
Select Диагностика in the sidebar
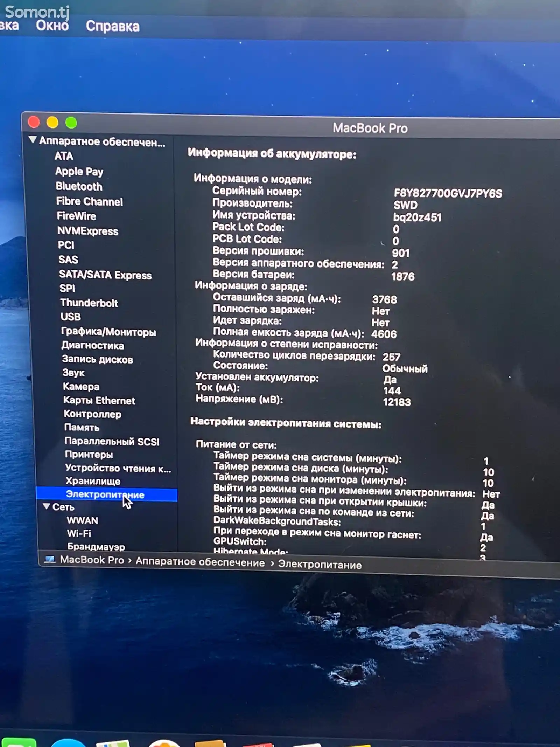[x=93, y=345]
